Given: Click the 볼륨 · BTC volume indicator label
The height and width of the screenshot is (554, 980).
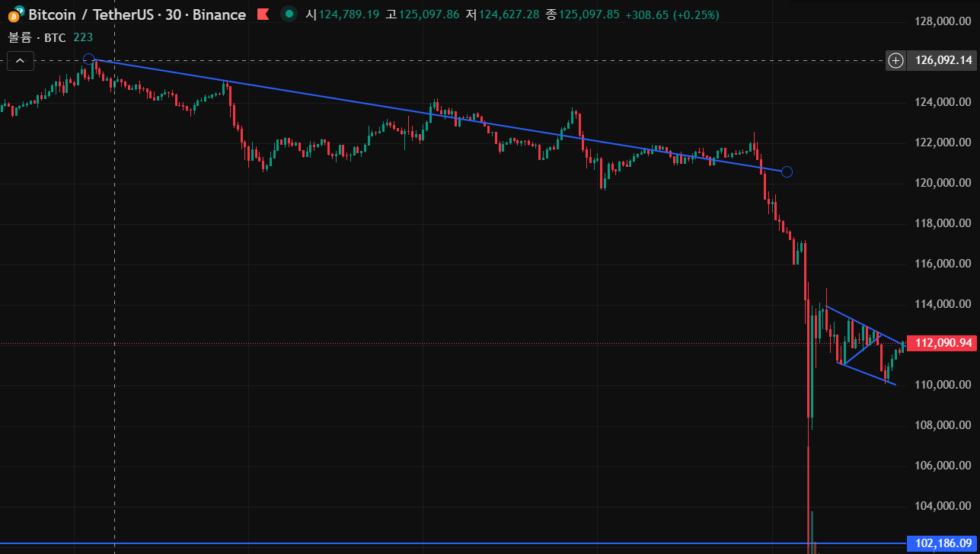Looking at the screenshot, I should (37, 37).
